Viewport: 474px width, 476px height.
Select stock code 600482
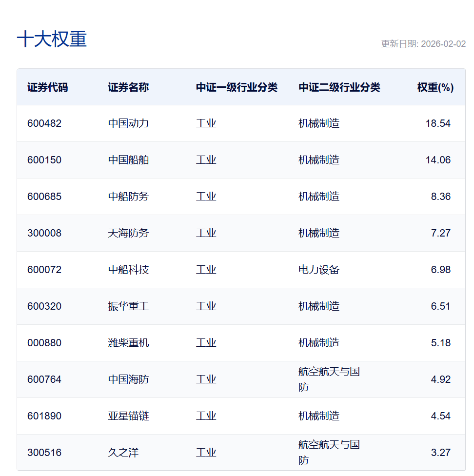[44, 123]
